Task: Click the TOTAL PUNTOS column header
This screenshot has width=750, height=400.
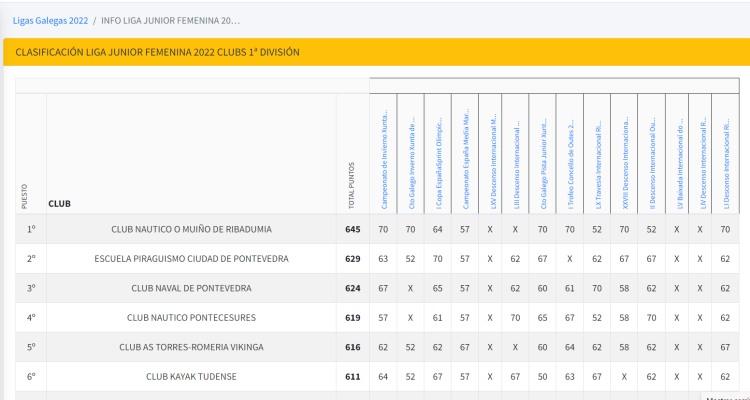Action: 352,186
